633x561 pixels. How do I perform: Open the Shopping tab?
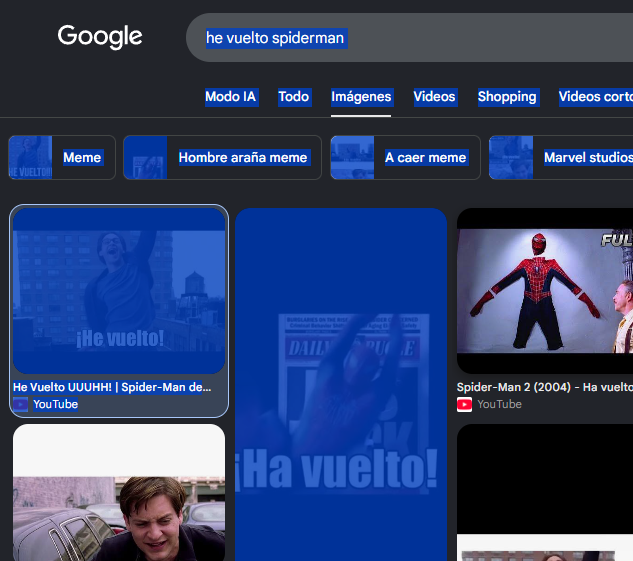pos(507,97)
